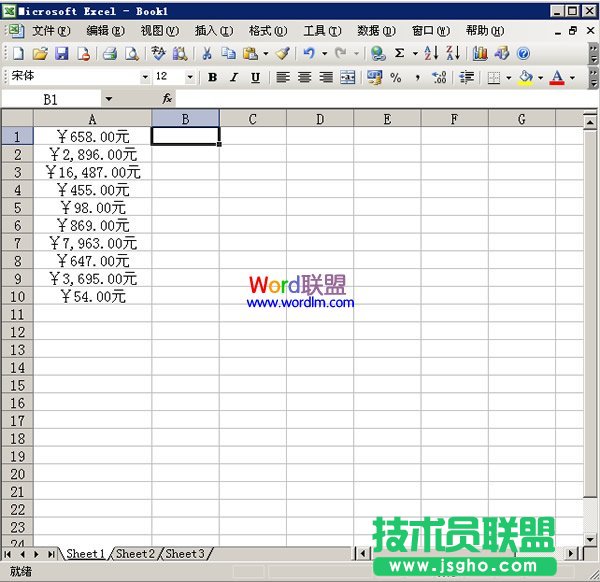This screenshot has width=600, height=582.
Task: Toggle Italic formatting
Action: pyautogui.click(x=234, y=77)
